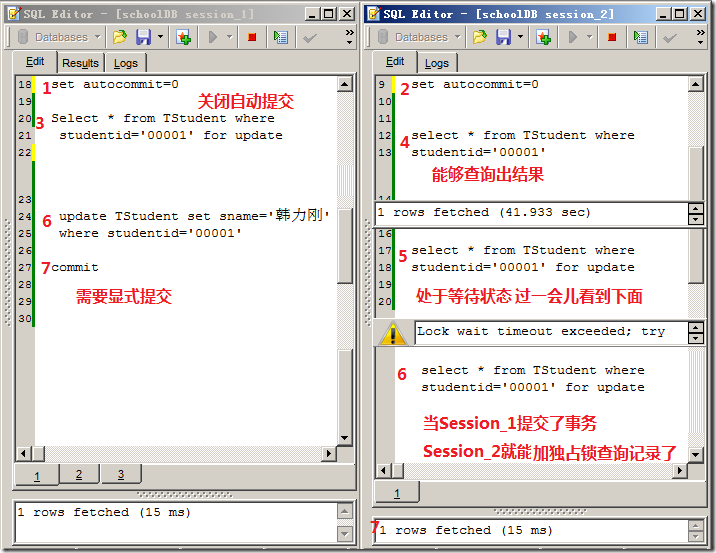Screen dimensions: 716x553
Task: Open file icon in session_2 toolbar
Action: pyautogui.click(x=479, y=37)
